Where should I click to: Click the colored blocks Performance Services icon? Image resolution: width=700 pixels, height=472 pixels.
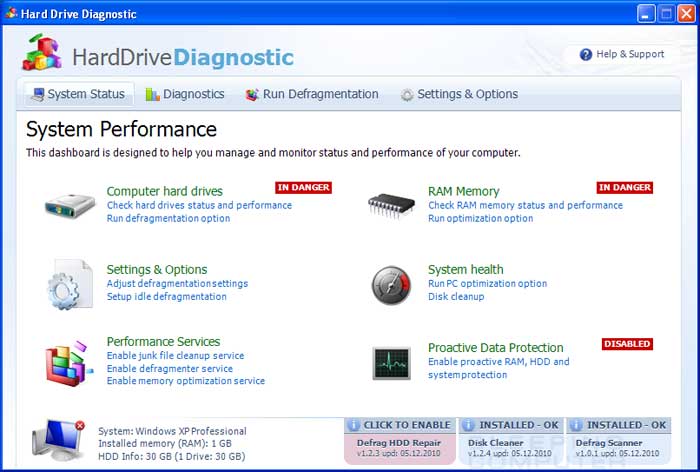[69, 363]
